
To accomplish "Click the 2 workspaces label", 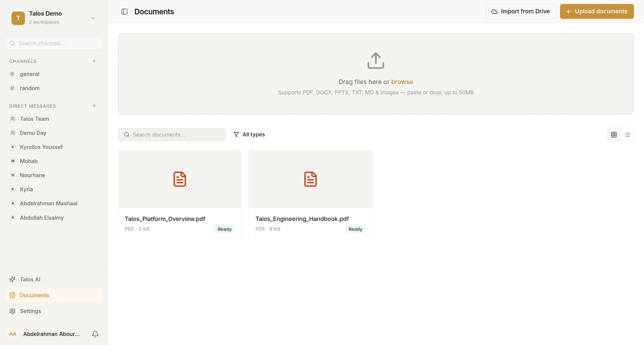I will (x=44, y=22).
